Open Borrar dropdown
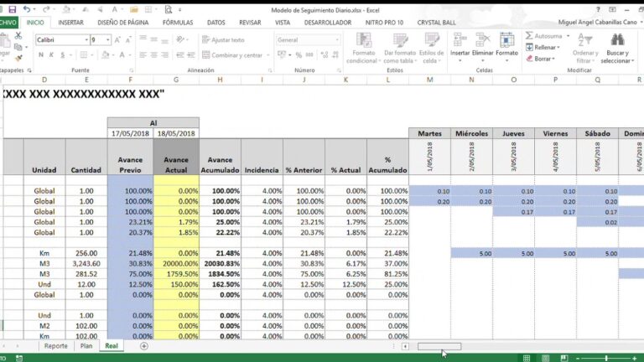This screenshot has height=362, width=644. point(541,59)
